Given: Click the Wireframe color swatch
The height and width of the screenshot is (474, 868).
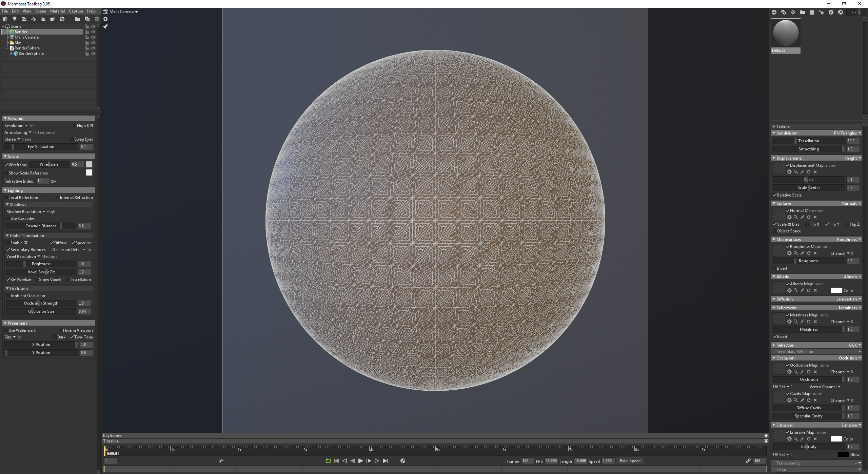Looking at the screenshot, I should 89,164.
